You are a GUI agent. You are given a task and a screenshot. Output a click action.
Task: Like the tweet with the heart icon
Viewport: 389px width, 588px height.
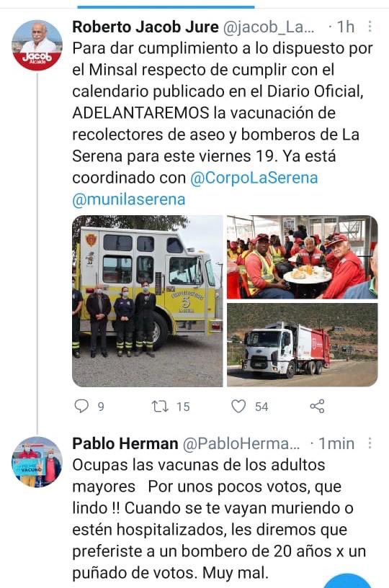[x=238, y=406]
